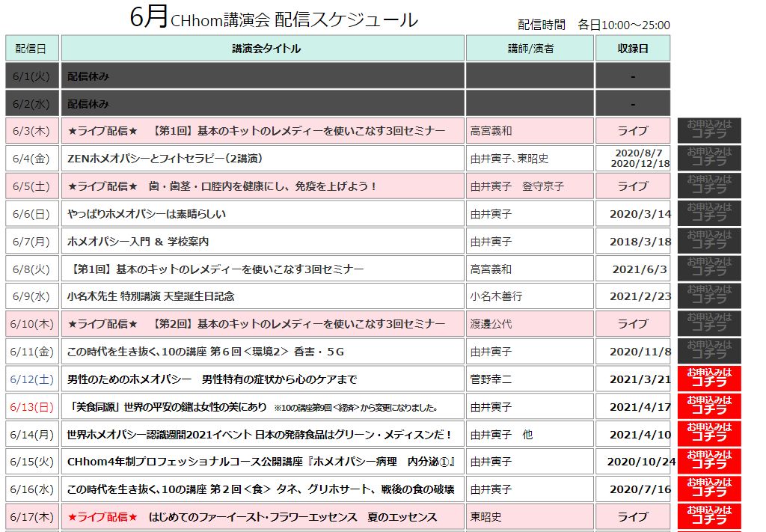Click the grey apply button for 6/11
This screenshot has height=532, width=766.
(x=708, y=351)
